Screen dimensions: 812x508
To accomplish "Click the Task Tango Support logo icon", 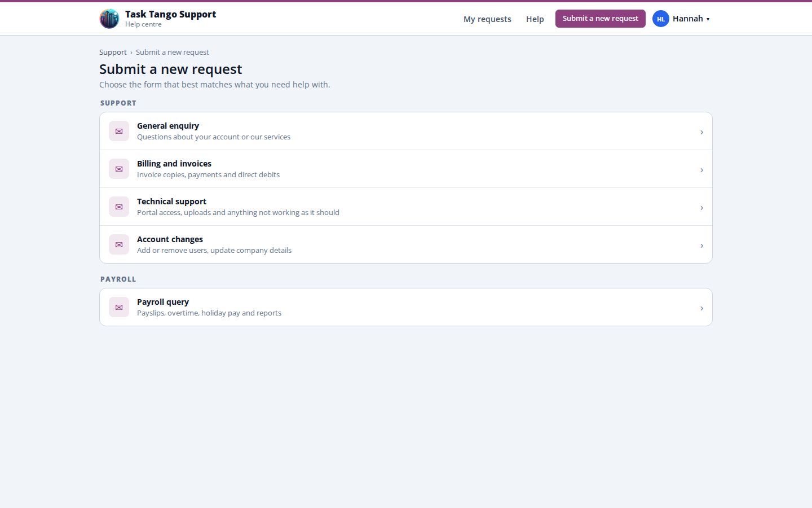I will click(x=109, y=19).
